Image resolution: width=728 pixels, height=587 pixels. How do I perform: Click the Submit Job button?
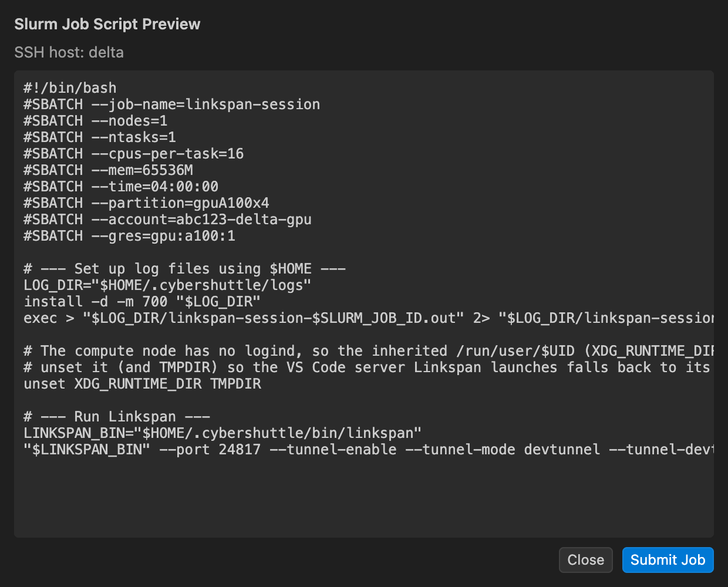668,560
